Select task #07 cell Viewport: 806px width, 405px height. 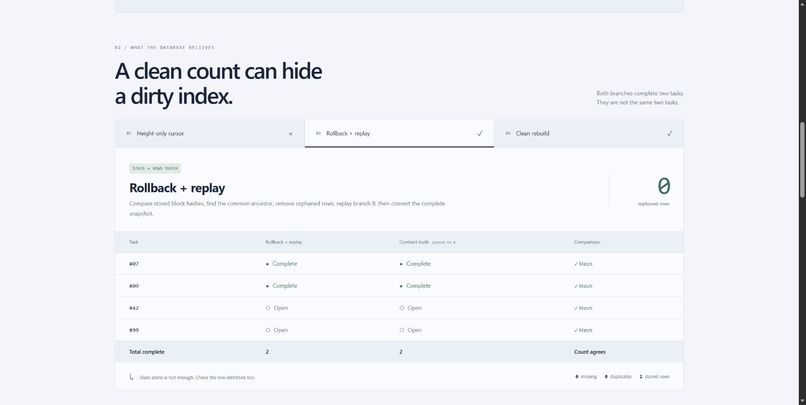134,264
